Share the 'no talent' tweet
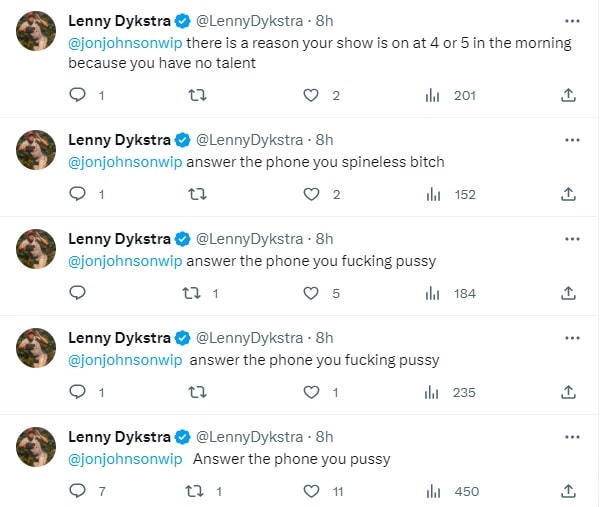This screenshot has height=507, width=600. pyautogui.click(x=568, y=95)
